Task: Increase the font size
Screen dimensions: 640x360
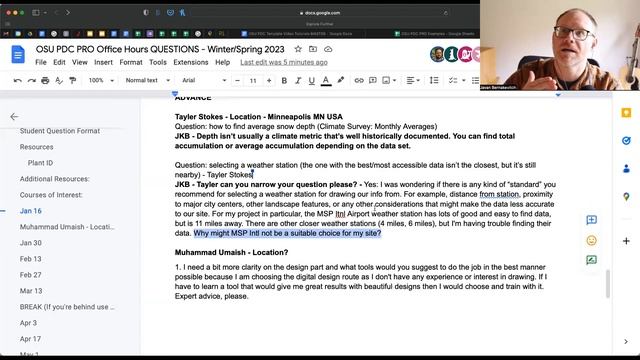Action: tap(269, 80)
